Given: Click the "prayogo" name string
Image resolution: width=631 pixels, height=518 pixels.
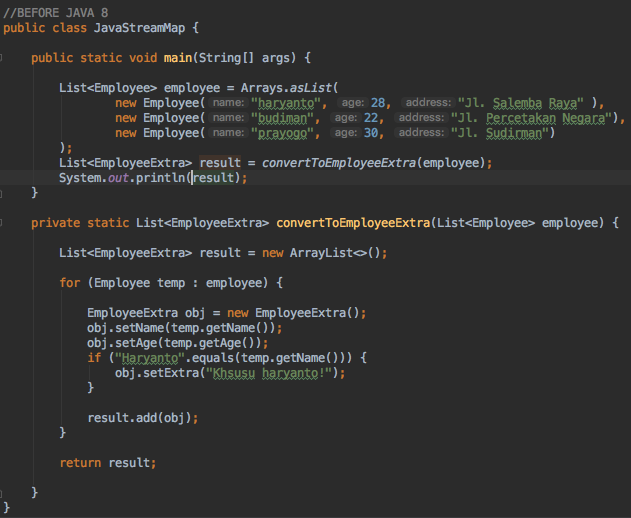Looking at the screenshot, I should click(282, 133).
